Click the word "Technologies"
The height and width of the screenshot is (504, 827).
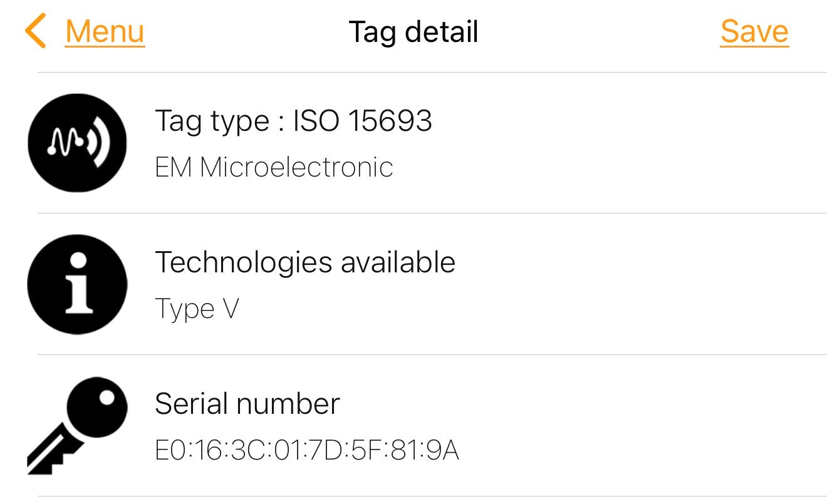tap(243, 262)
